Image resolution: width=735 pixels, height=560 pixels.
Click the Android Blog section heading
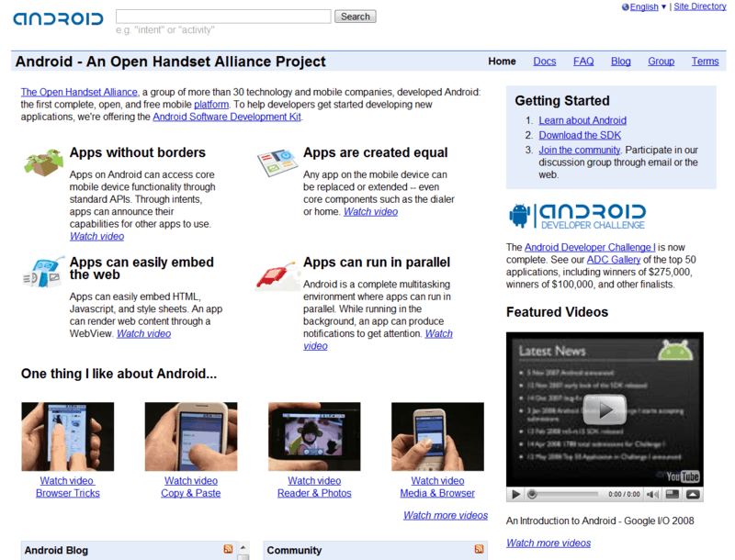pyautogui.click(x=56, y=551)
